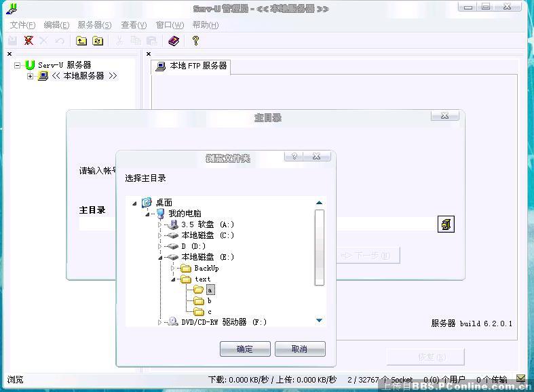Click the folder tree scrollbar down arrow
The height and width of the screenshot is (392, 534).
click(x=319, y=320)
